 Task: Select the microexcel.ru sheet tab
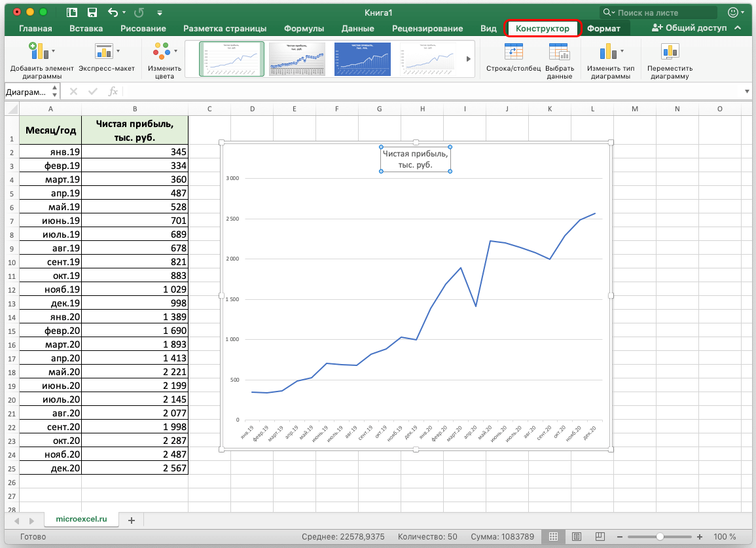[x=81, y=519]
